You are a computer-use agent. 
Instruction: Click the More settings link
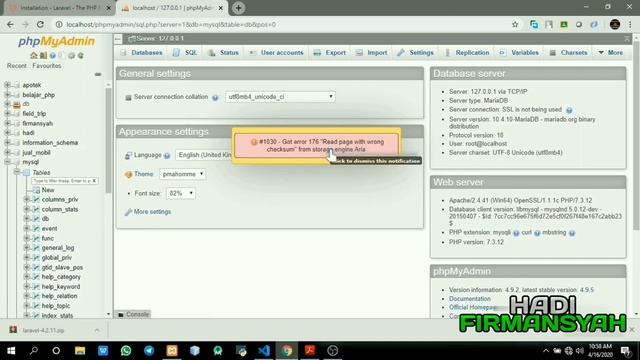click(152, 212)
